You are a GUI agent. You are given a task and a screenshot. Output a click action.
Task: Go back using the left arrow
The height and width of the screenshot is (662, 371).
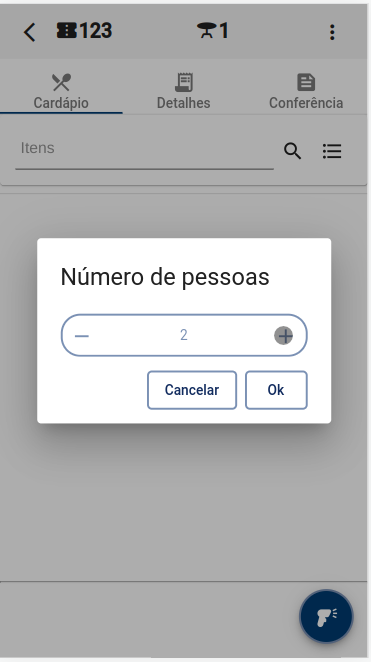pos(29,32)
